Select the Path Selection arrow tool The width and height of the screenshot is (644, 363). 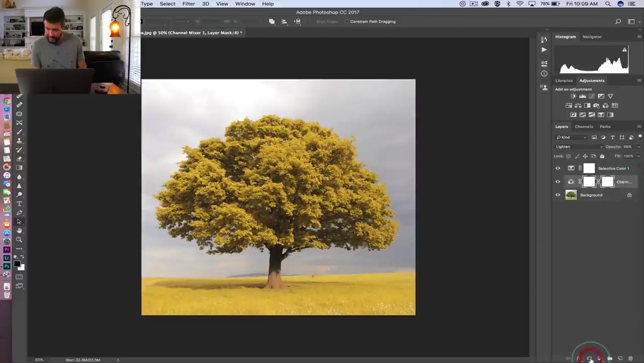19,221
